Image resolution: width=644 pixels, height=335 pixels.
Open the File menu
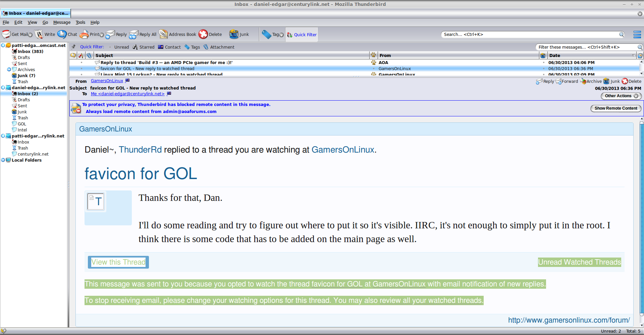pyautogui.click(x=6, y=22)
